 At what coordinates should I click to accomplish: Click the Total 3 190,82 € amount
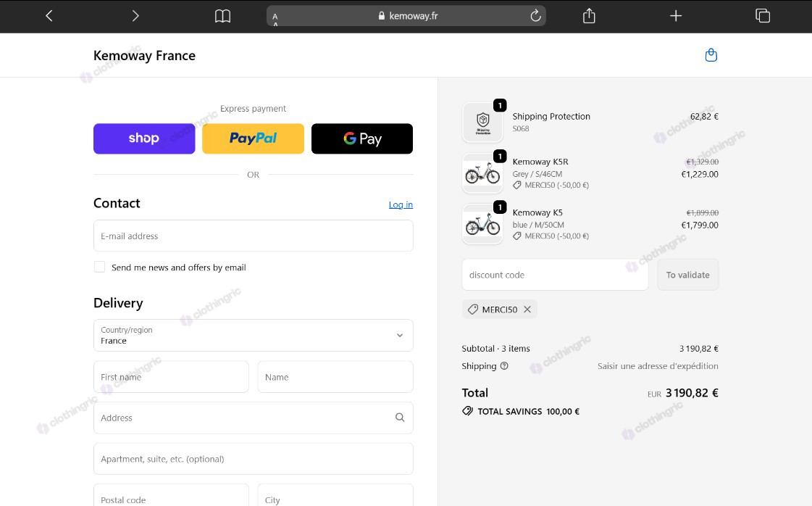[x=692, y=393]
